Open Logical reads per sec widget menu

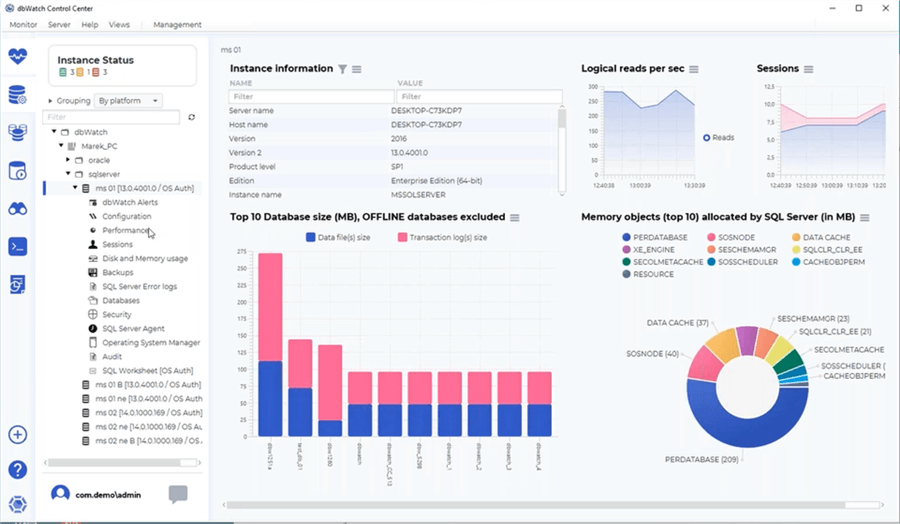click(x=694, y=69)
